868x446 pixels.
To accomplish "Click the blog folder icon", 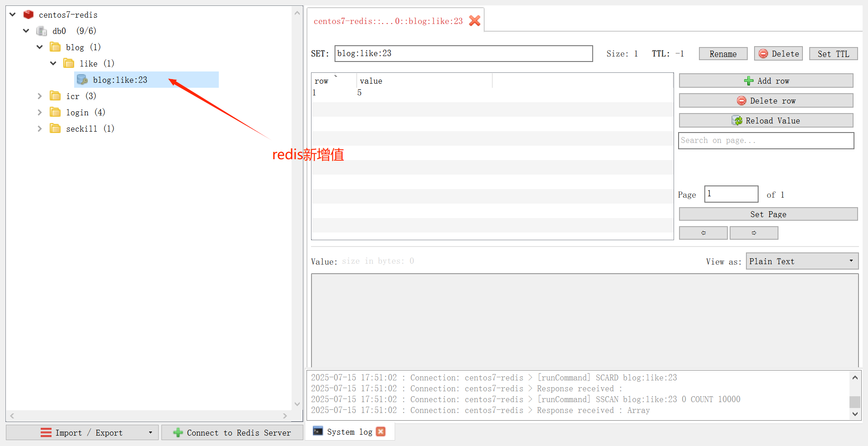I will 55,47.
